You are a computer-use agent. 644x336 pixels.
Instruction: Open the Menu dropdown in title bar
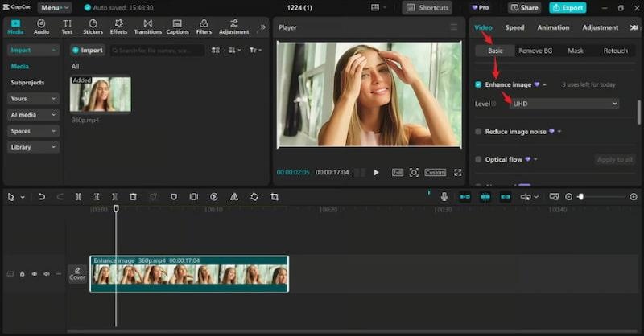point(55,7)
